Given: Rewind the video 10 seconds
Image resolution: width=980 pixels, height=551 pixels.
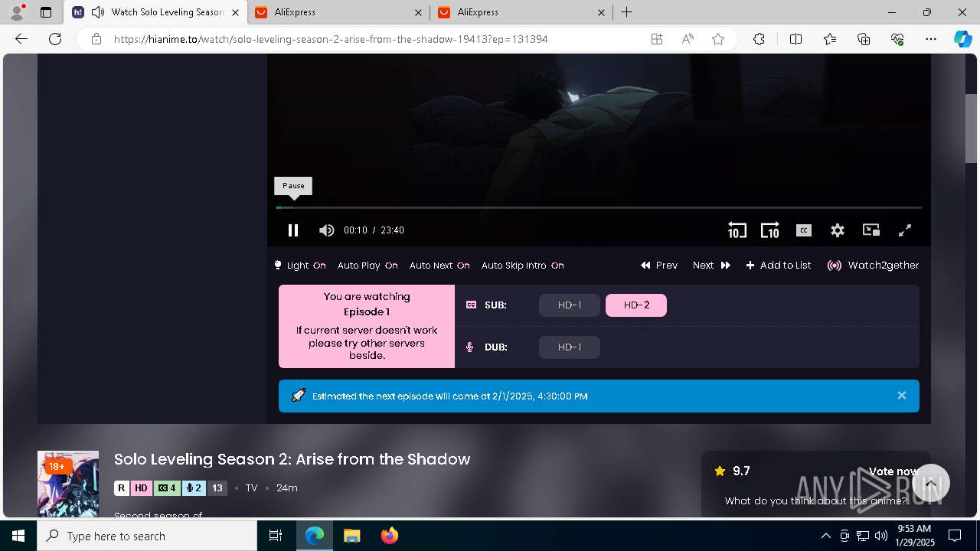Looking at the screenshot, I should pos(737,230).
